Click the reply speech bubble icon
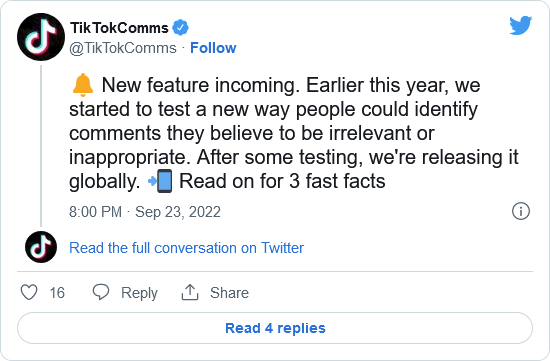Viewport: 550px width, 361px height. tap(101, 292)
